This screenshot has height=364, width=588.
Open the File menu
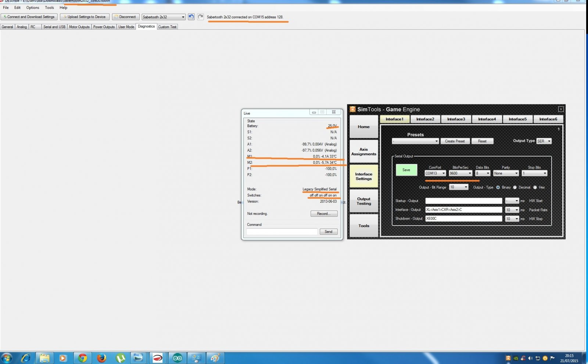(6, 7)
